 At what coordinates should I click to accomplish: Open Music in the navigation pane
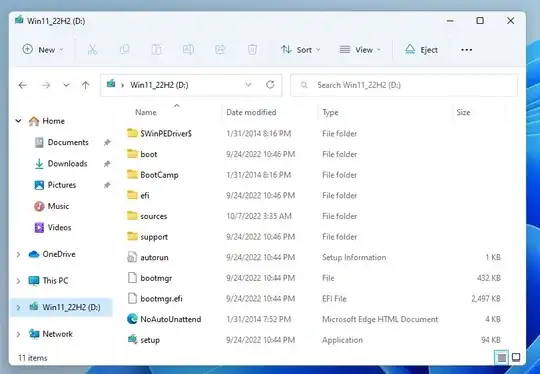coord(58,206)
